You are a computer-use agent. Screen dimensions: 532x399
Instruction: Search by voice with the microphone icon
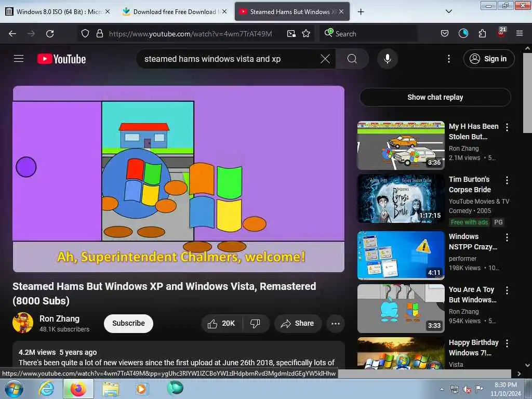(388, 59)
